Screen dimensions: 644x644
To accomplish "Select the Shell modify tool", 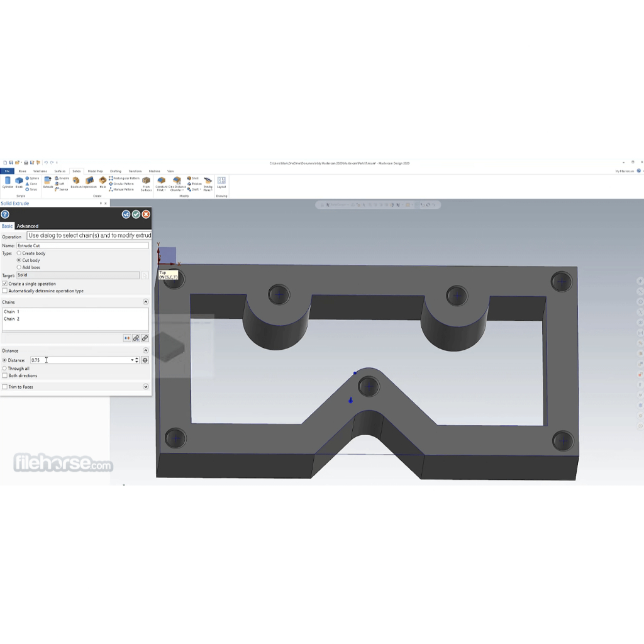I will [193, 178].
